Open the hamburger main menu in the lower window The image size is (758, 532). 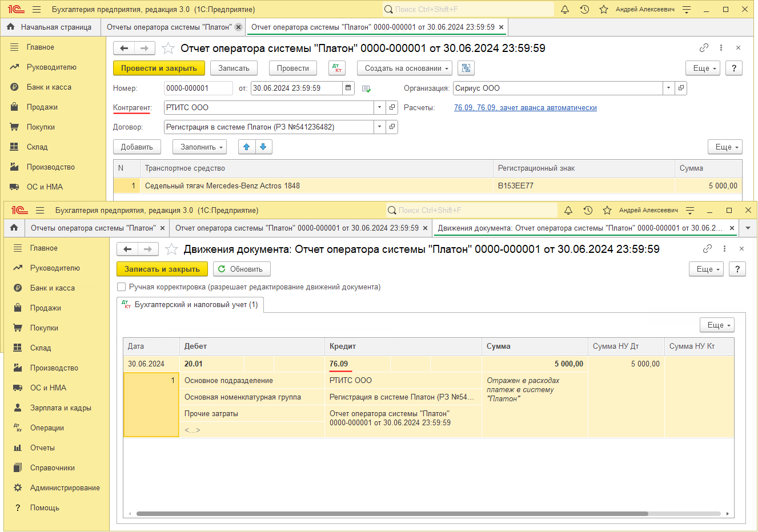point(40,210)
